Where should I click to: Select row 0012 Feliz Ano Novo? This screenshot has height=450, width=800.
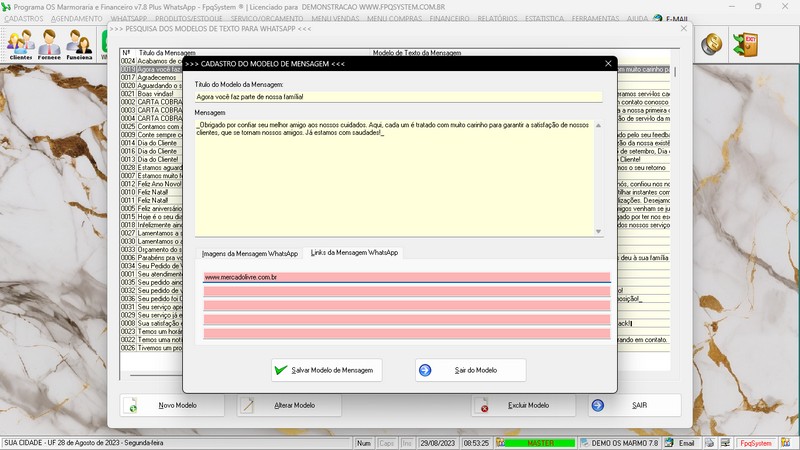(x=151, y=184)
